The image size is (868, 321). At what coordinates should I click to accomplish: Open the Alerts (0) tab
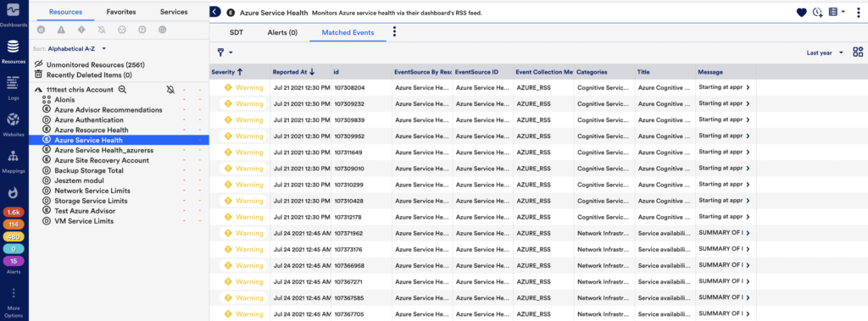click(x=282, y=33)
